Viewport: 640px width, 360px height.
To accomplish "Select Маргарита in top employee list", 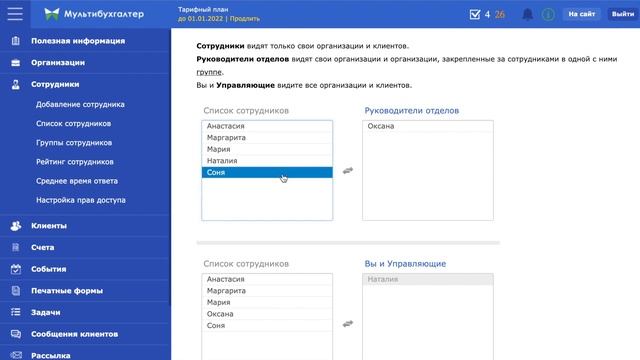I will 267,138.
